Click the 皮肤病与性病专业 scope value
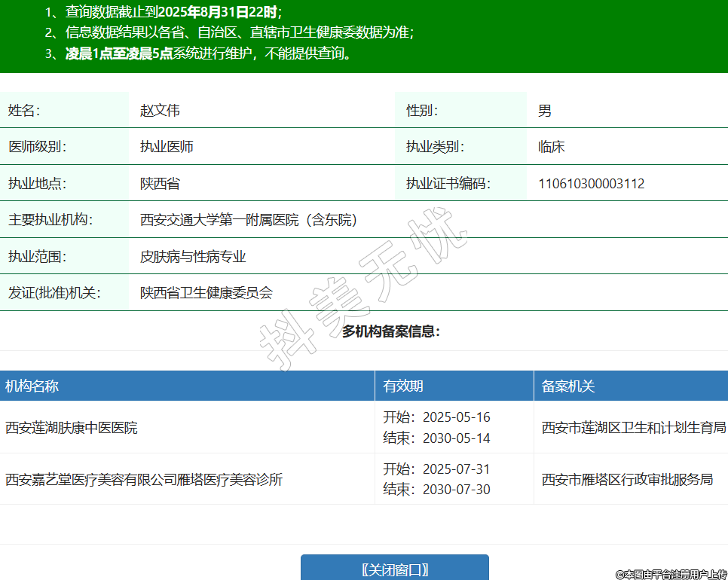 pos(193,257)
